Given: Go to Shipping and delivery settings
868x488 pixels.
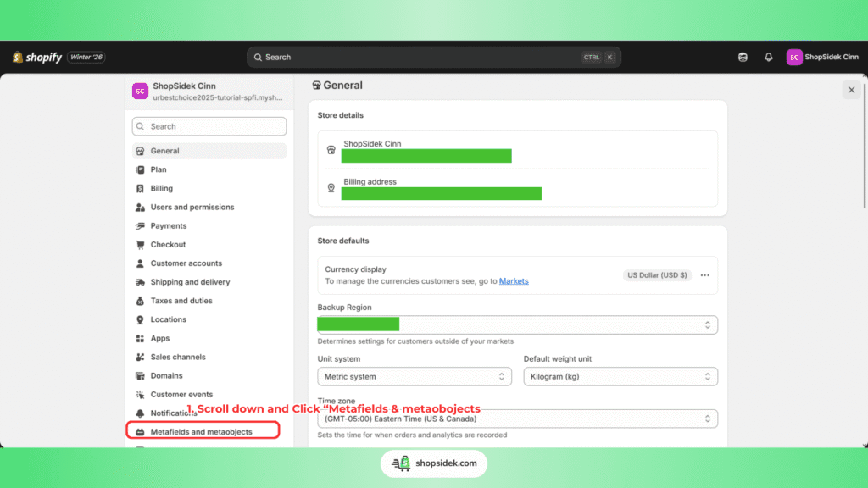Looking at the screenshot, I should point(190,282).
